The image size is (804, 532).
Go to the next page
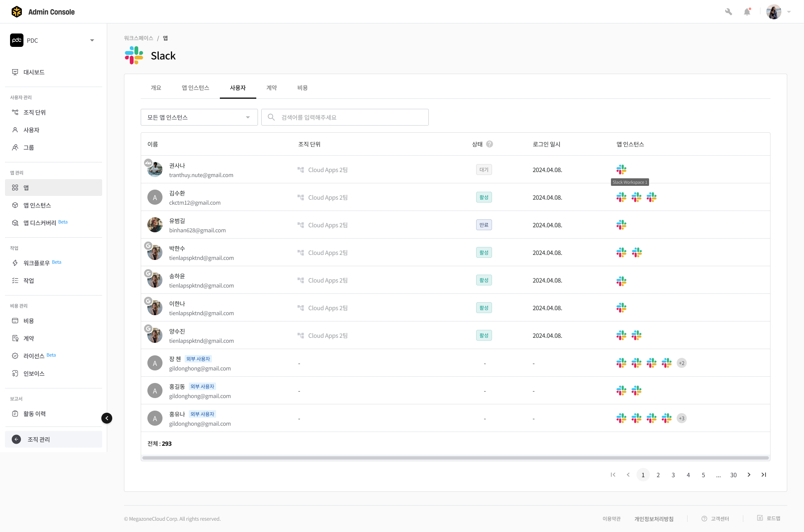pyautogui.click(x=749, y=475)
